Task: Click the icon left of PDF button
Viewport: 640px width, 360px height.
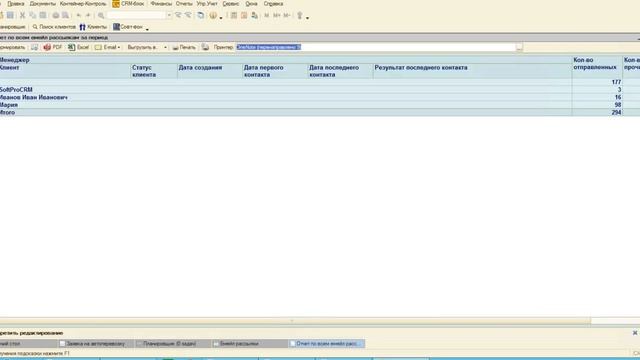Action: tap(35, 47)
